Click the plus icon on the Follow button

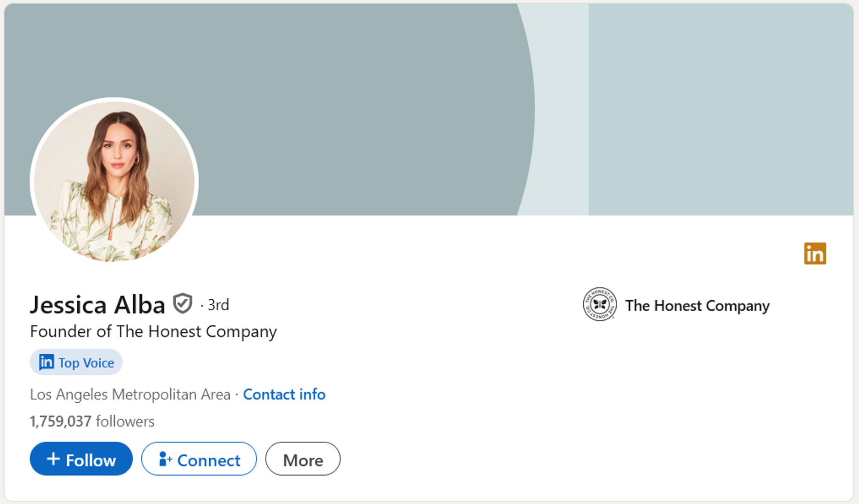point(53,458)
